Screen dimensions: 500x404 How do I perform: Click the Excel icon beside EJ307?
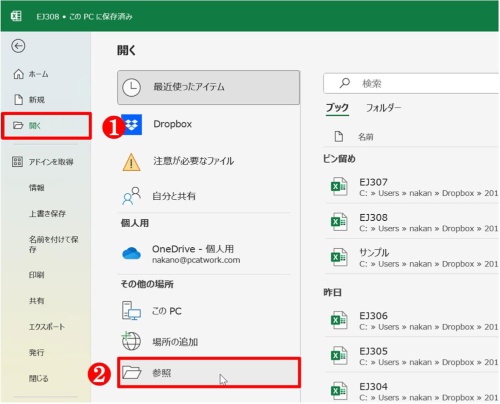click(339, 187)
